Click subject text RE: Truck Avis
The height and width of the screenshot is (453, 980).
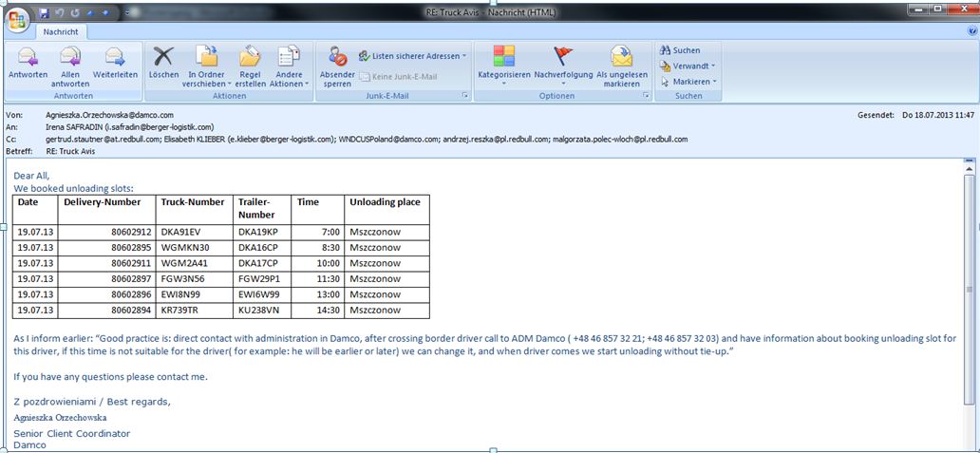tap(70, 151)
